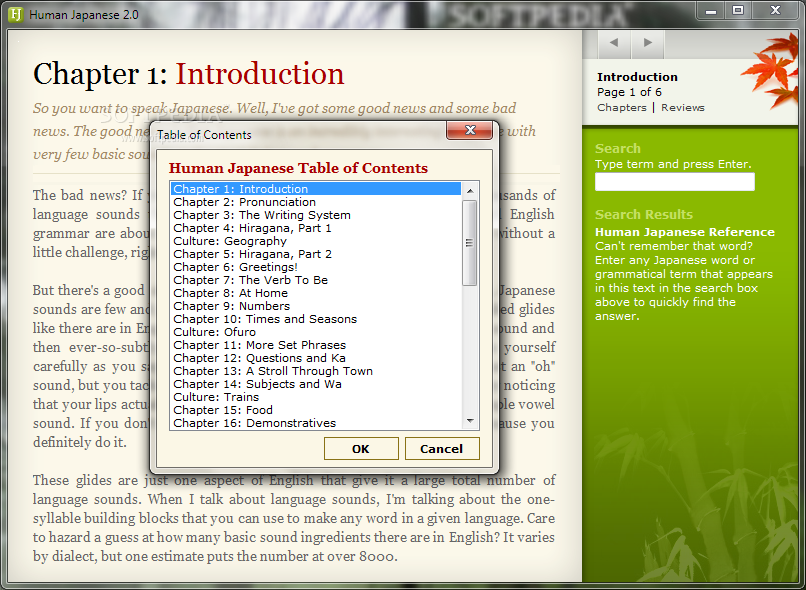Open the Reviews link in sidebar
The width and height of the screenshot is (806, 590).
point(683,107)
